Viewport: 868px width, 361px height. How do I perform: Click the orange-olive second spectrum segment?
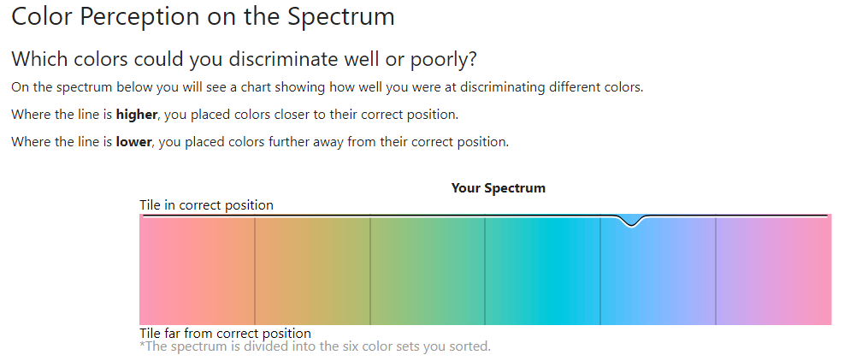(x=312, y=269)
